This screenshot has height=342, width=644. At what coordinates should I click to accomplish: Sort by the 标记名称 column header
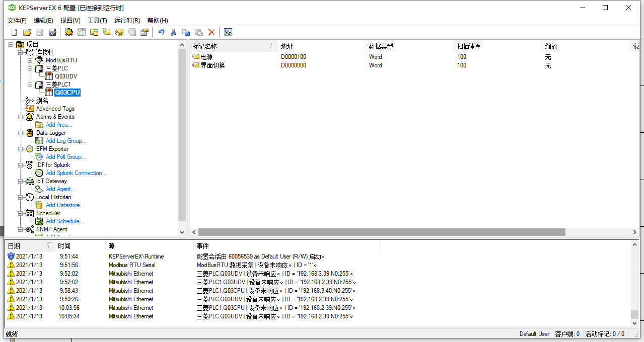(234, 46)
